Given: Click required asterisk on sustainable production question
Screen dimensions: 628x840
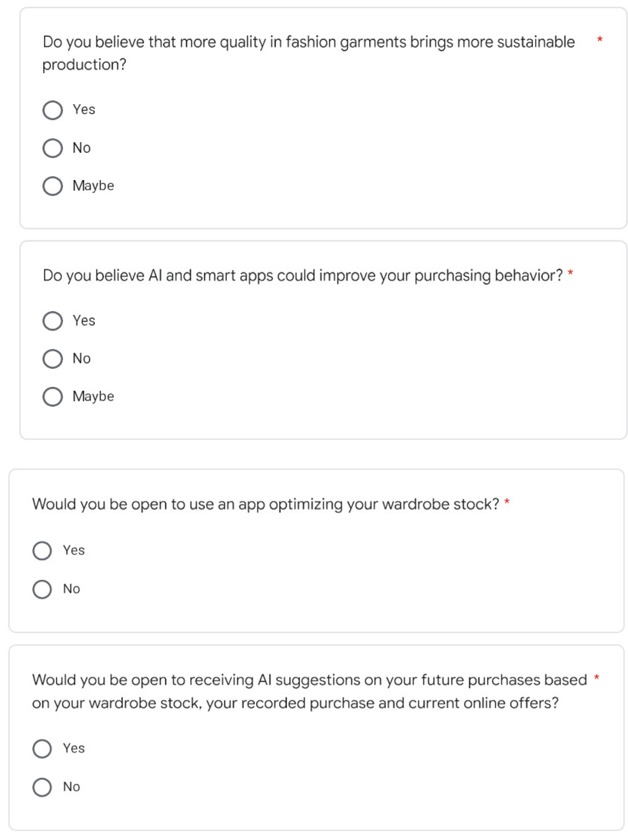Looking at the screenshot, I should pos(600,39).
